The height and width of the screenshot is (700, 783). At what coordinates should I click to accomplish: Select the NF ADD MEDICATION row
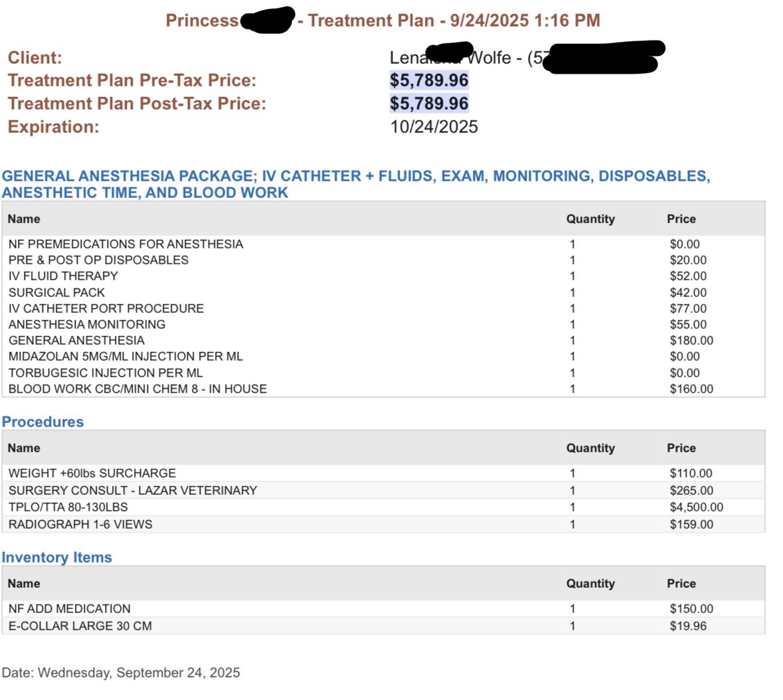[x=383, y=608]
